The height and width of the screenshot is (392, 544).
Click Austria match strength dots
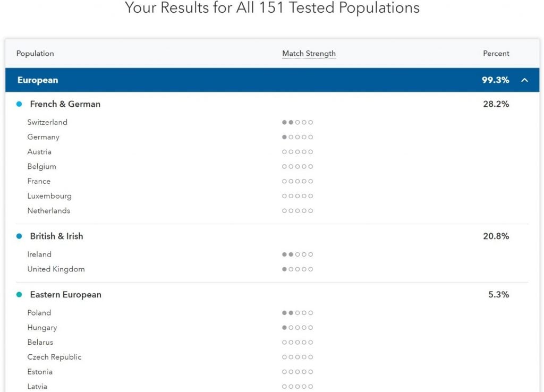click(x=297, y=152)
